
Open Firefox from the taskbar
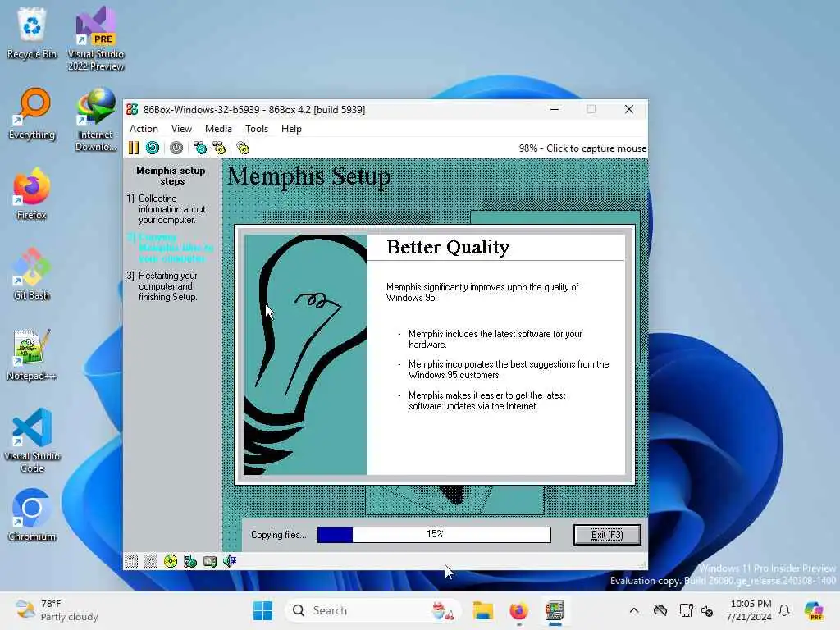(518, 610)
